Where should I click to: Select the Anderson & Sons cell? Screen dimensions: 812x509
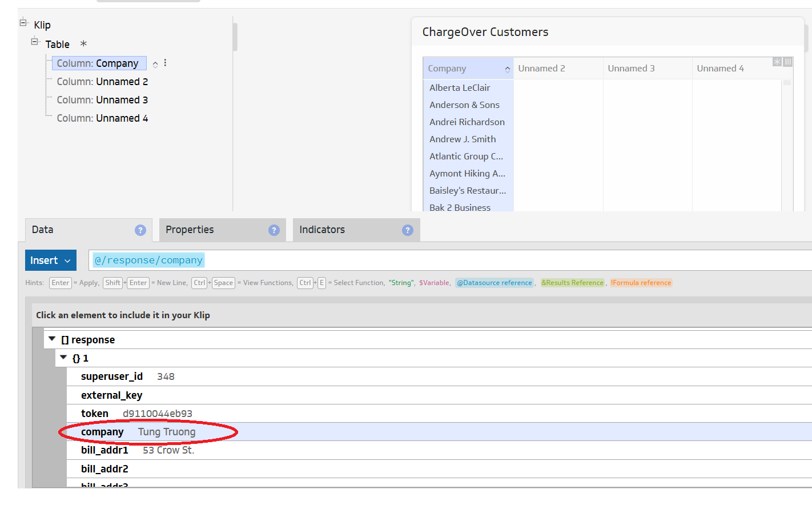tap(468, 105)
